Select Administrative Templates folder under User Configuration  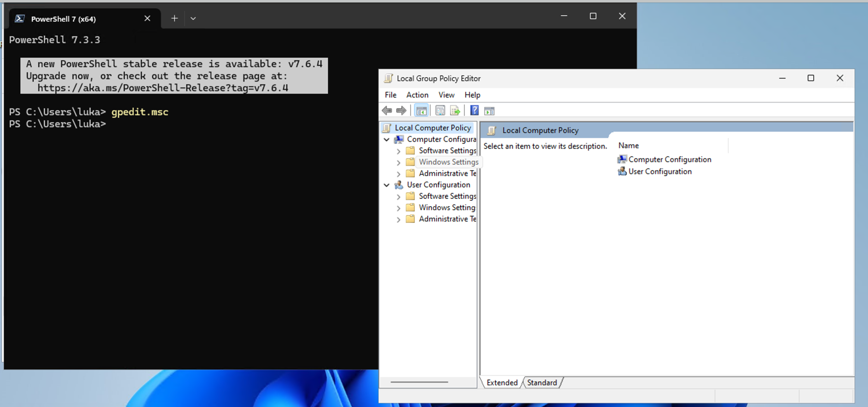point(448,219)
